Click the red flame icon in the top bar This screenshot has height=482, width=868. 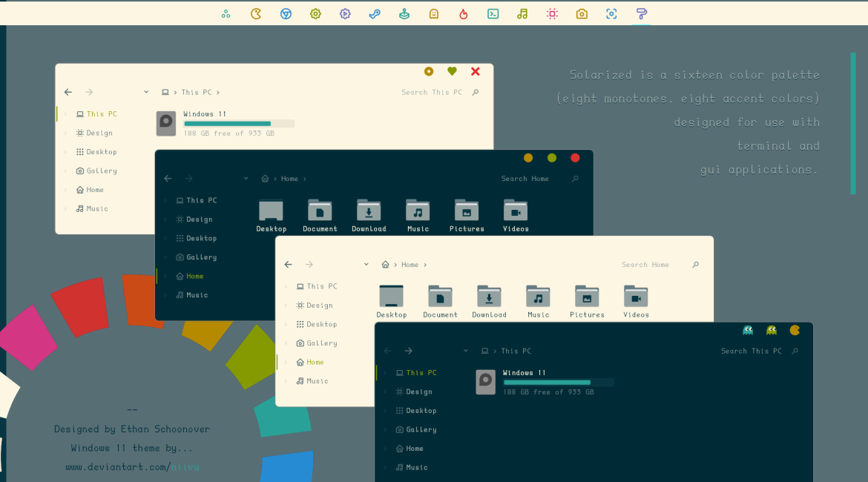click(464, 13)
